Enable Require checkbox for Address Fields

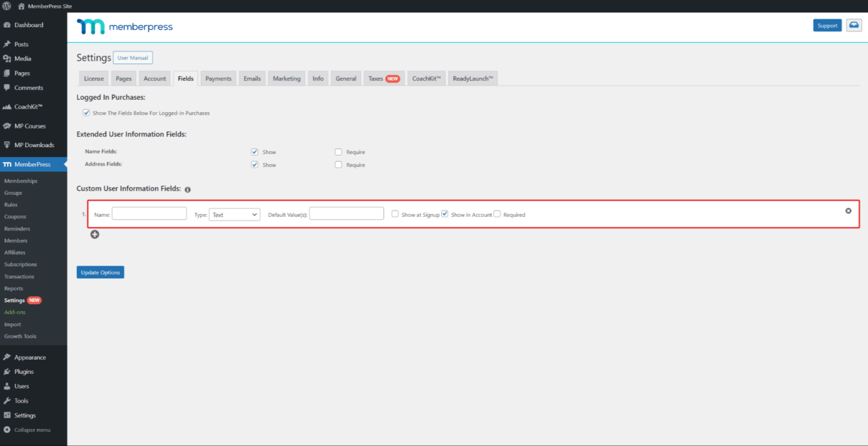338,165
